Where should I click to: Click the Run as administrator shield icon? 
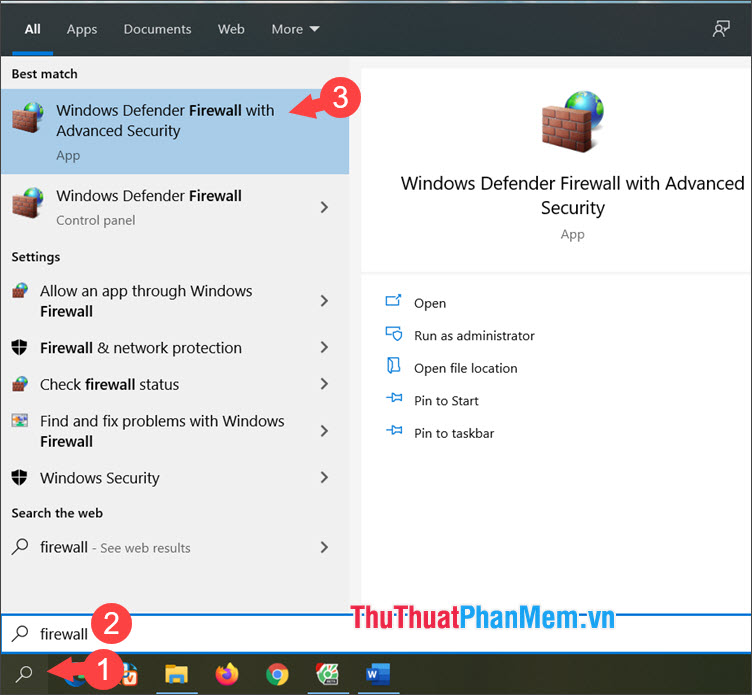coord(394,333)
